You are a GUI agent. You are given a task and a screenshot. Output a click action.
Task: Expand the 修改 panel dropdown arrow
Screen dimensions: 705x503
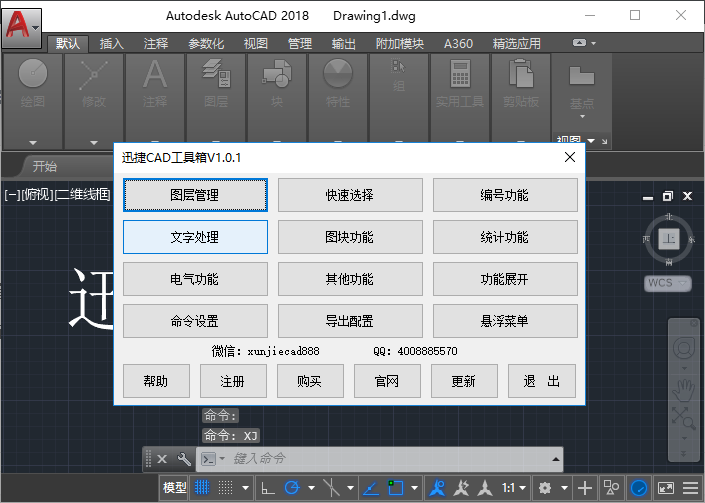pyautogui.click(x=94, y=143)
